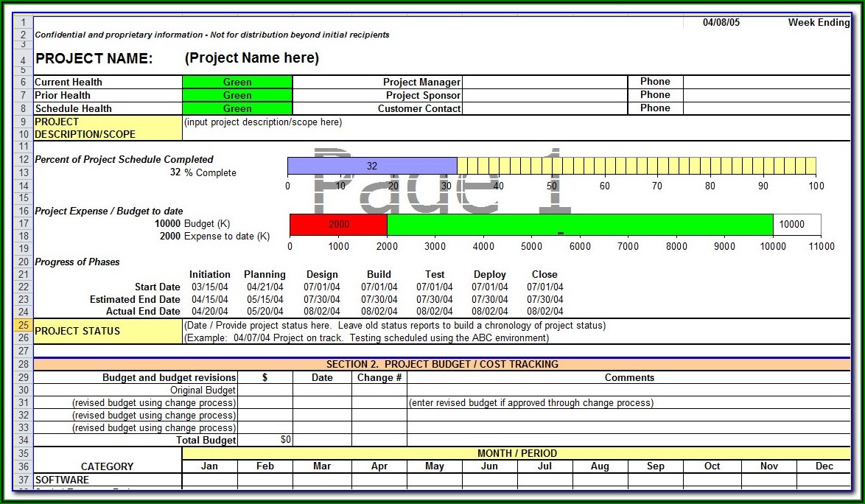The image size is (865, 504).
Task: Click the Project Manager name field
Action: click(544, 82)
